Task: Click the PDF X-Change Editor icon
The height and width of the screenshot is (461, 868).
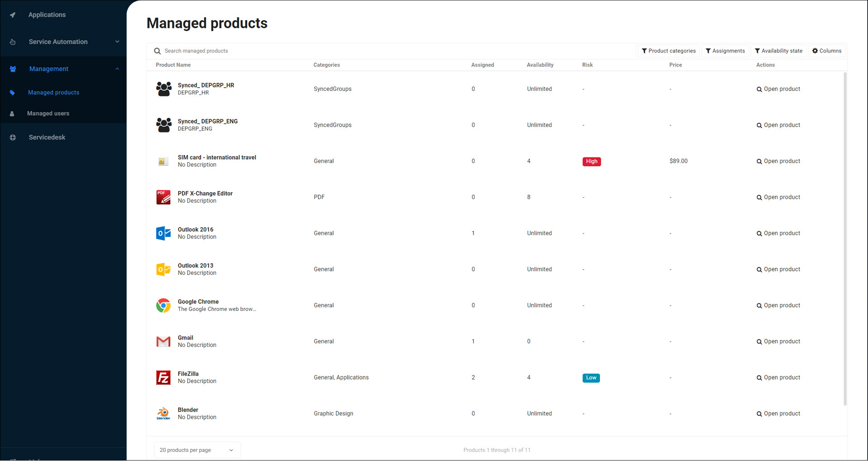Action: 163,197
